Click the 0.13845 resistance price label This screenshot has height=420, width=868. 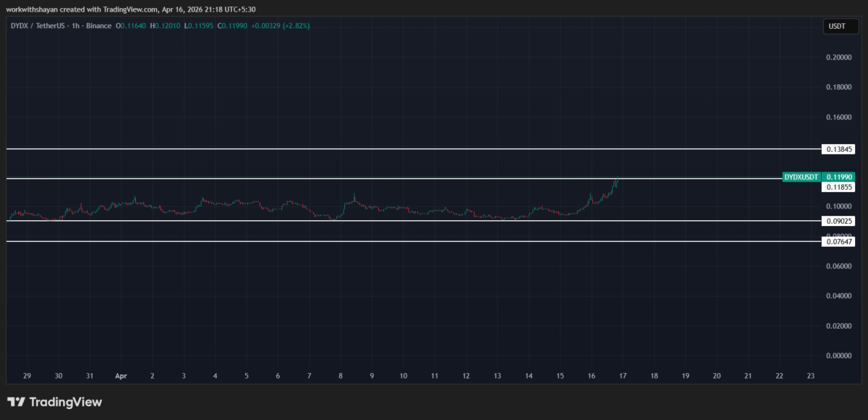pyautogui.click(x=839, y=148)
